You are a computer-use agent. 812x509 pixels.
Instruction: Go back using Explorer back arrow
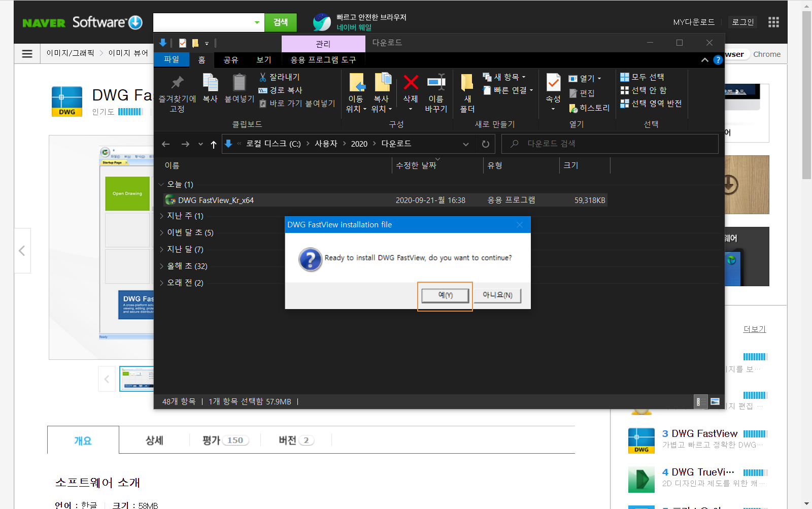[x=165, y=144]
